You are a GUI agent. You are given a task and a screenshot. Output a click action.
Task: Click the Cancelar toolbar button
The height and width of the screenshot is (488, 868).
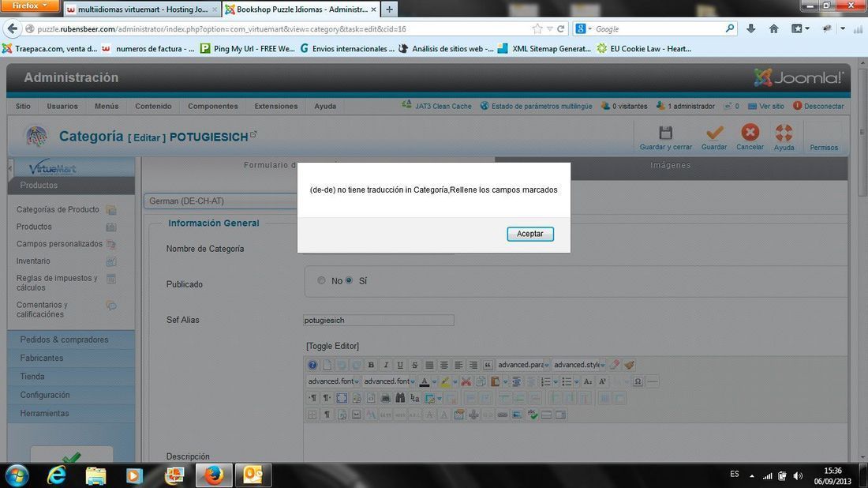750,138
